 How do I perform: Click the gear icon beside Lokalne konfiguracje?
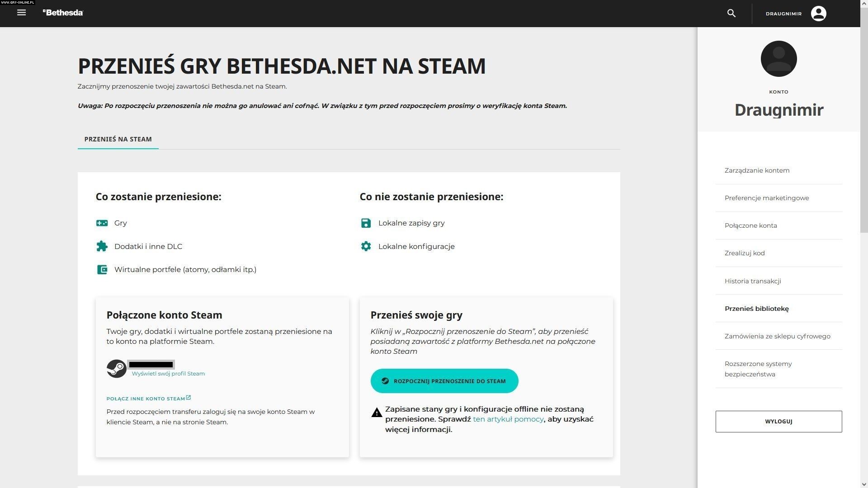366,246
